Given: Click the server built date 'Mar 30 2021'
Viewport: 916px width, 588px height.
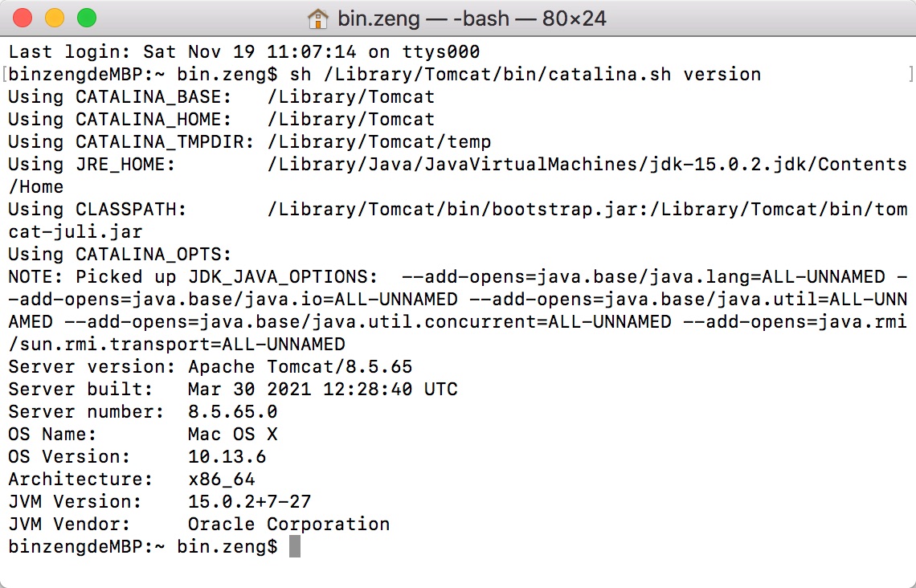Looking at the screenshot, I should pyautogui.click(x=249, y=389).
